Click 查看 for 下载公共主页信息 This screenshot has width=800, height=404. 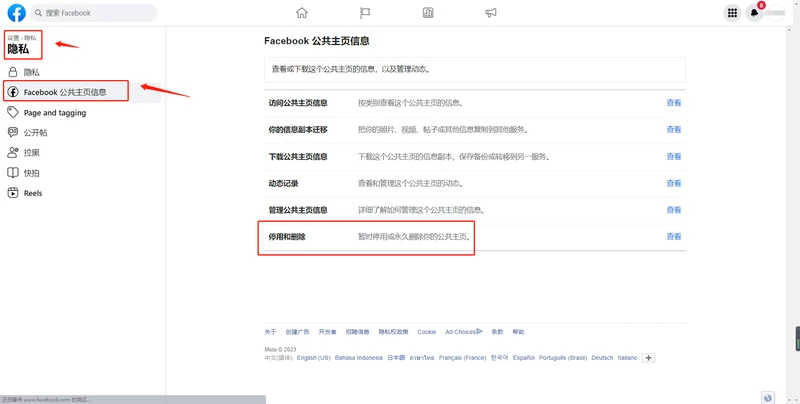tap(673, 157)
